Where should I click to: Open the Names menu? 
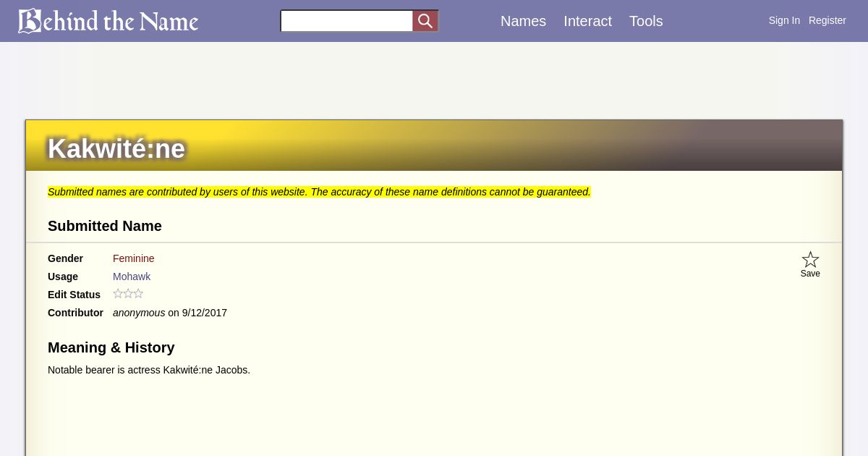coord(523,21)
